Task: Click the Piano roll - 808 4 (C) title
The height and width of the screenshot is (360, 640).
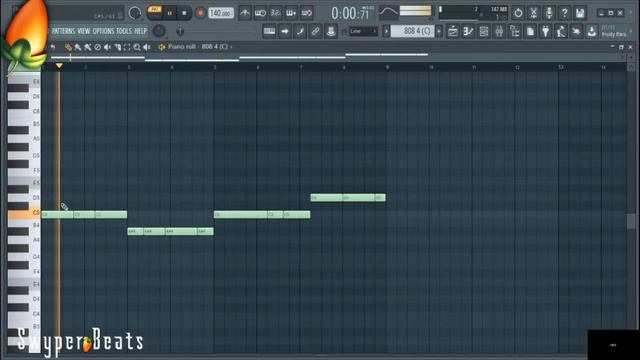Action: click(198, 47)
